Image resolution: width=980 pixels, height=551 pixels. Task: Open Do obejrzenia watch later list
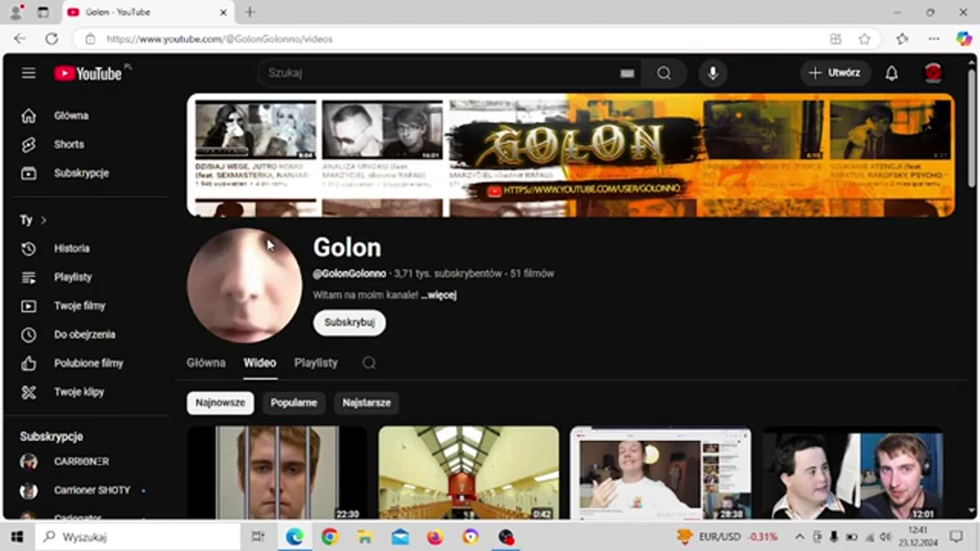point(84,334)
